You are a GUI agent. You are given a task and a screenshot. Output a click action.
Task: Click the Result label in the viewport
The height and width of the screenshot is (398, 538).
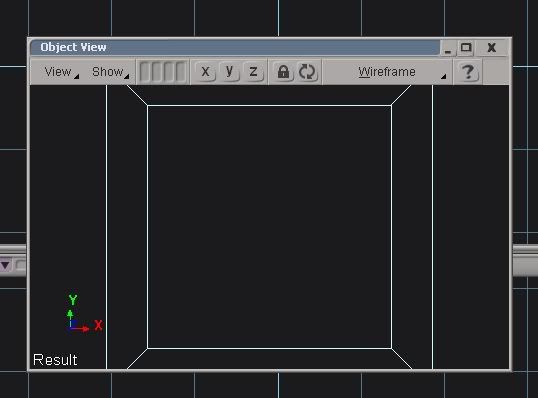point(55,360)
